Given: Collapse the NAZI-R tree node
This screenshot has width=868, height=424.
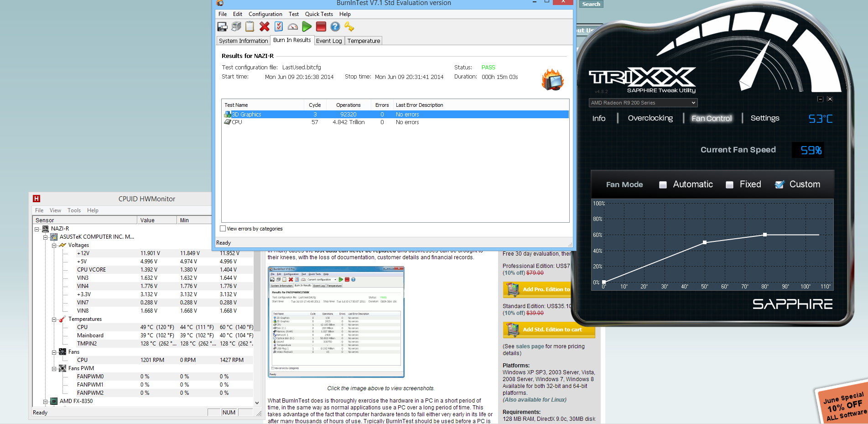Looking at the screenshot, I should click(37, 229).
